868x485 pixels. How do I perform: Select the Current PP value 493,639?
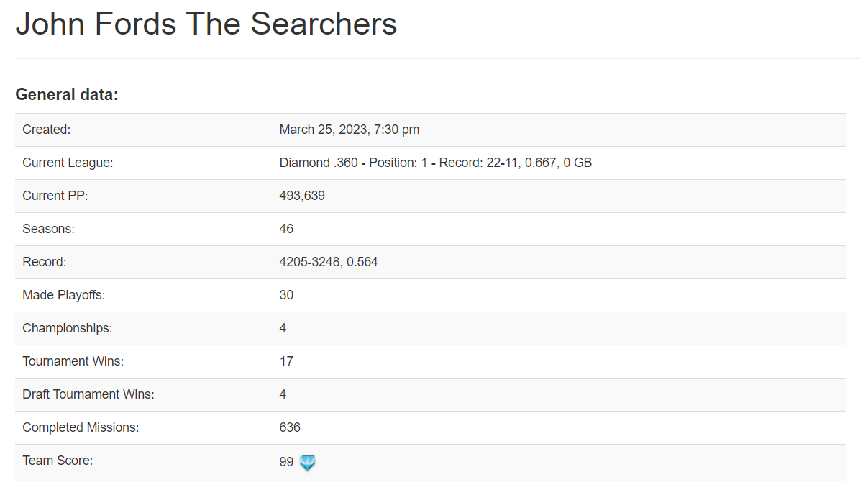pos(302,196)
